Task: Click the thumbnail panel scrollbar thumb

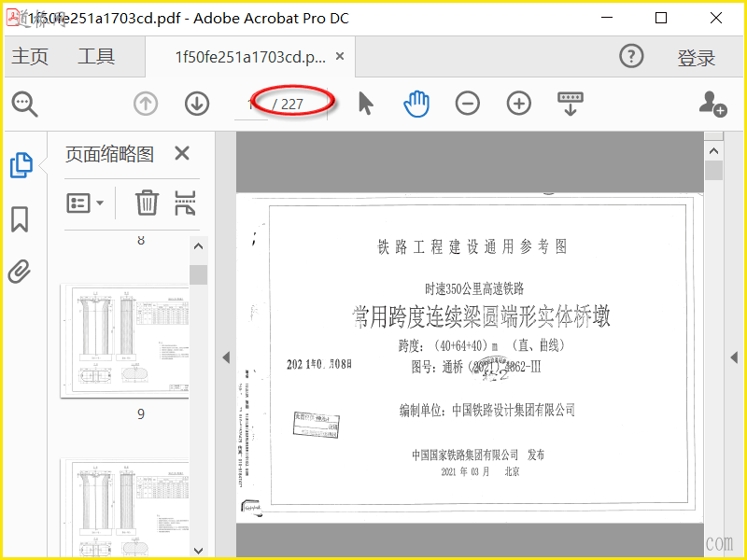Action: 199,274
